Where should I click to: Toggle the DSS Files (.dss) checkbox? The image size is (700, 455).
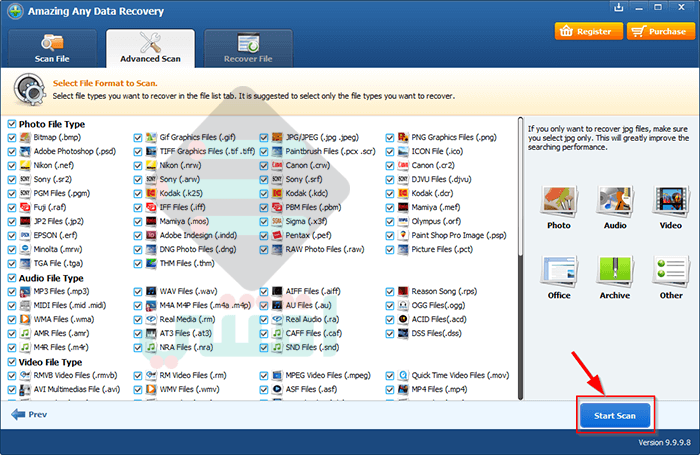[390, 334]
